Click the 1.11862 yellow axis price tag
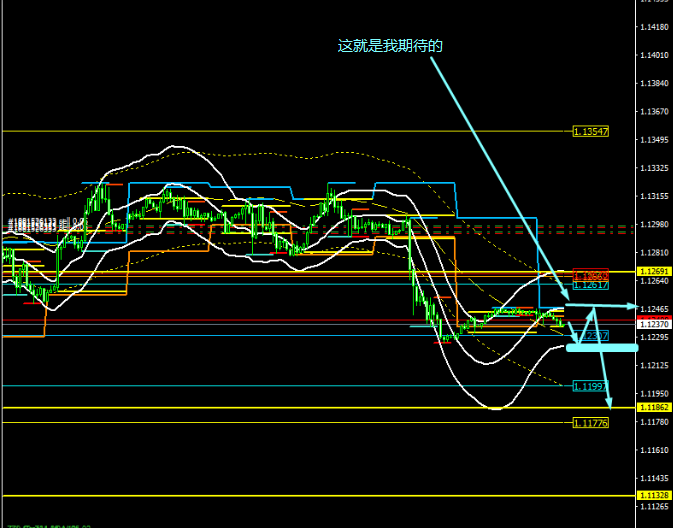Image resolution: width=673 pixels, height=528 pixels. 654,408
